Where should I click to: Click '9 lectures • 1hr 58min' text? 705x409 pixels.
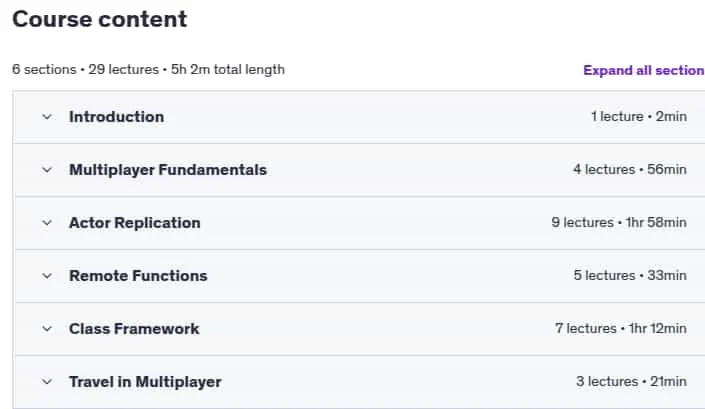tap(619, 222)
